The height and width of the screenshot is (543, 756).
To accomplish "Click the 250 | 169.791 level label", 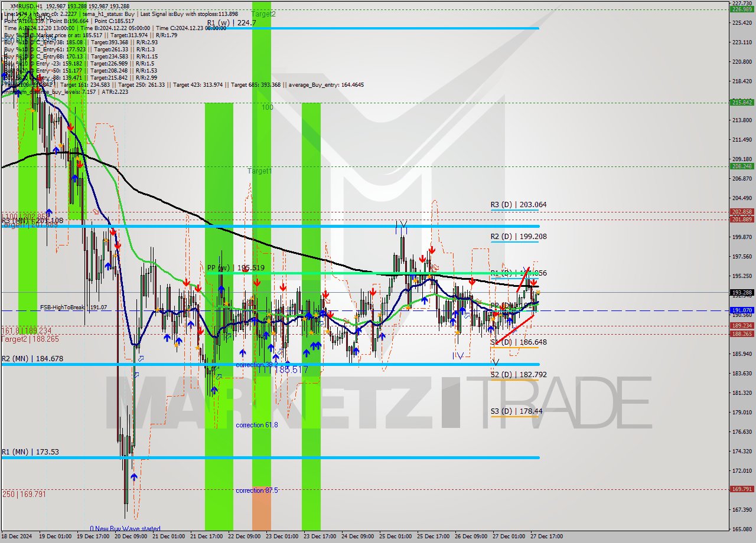I will pyautogui.click(x=24, y=495).
